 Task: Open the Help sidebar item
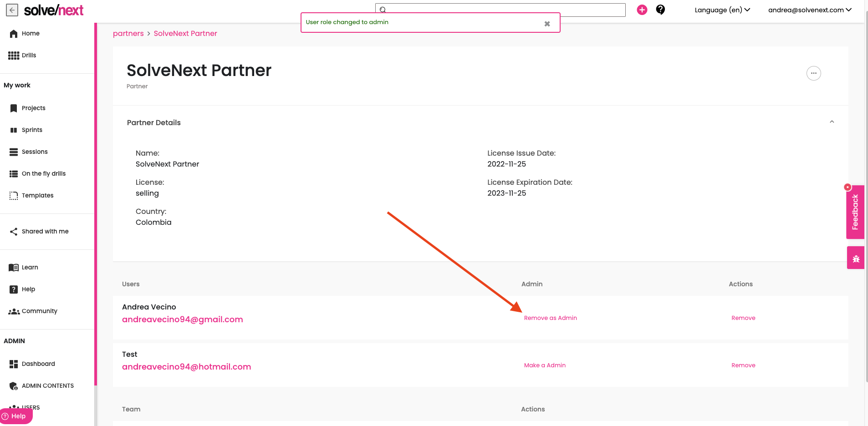coord(28,289)
